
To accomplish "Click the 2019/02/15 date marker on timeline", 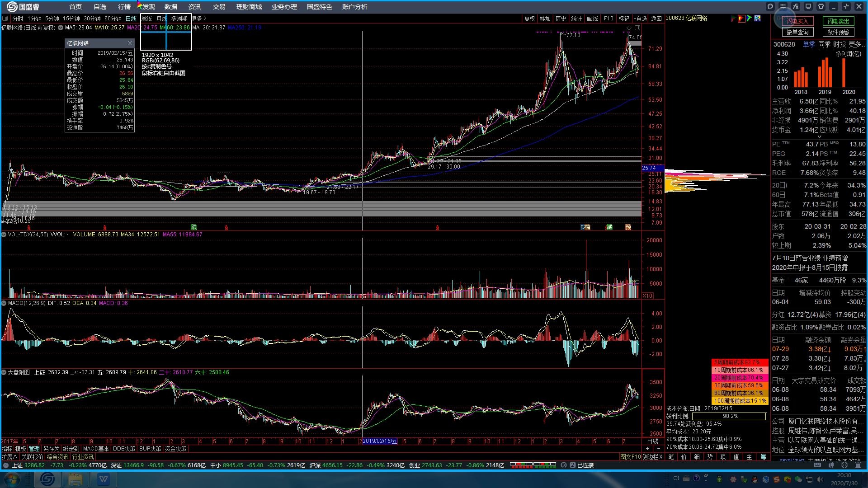I will coord(380,441).
